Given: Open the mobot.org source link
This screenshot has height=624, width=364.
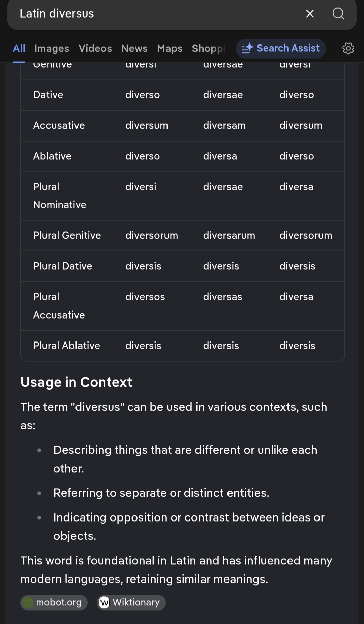Looking at the screenshot, I should coord(54,602).
